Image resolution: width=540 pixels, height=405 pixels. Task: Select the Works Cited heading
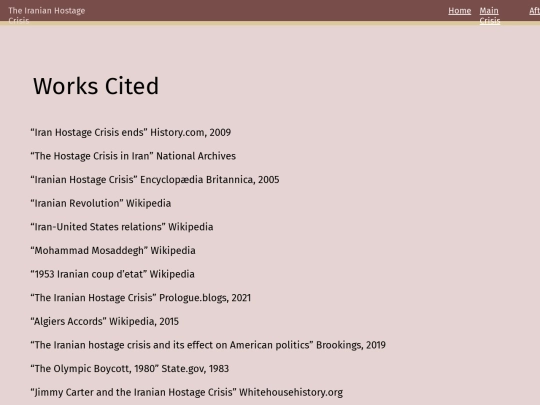pyautogui.click(x=96, y=86)
